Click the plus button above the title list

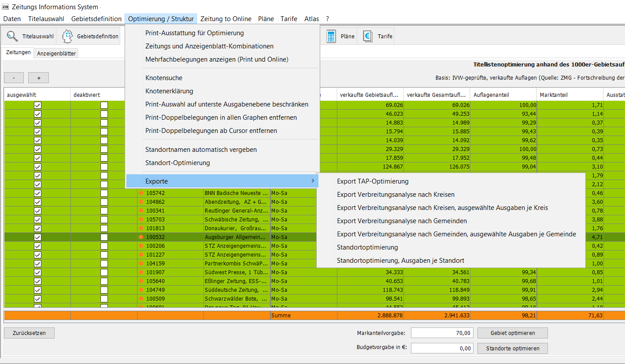click(x=38, y=77)
